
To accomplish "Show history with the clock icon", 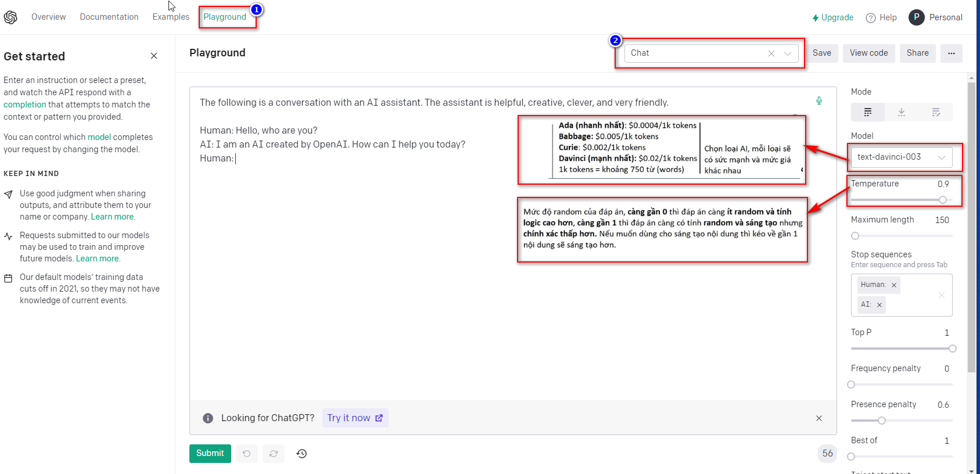I will coord(301,454).
